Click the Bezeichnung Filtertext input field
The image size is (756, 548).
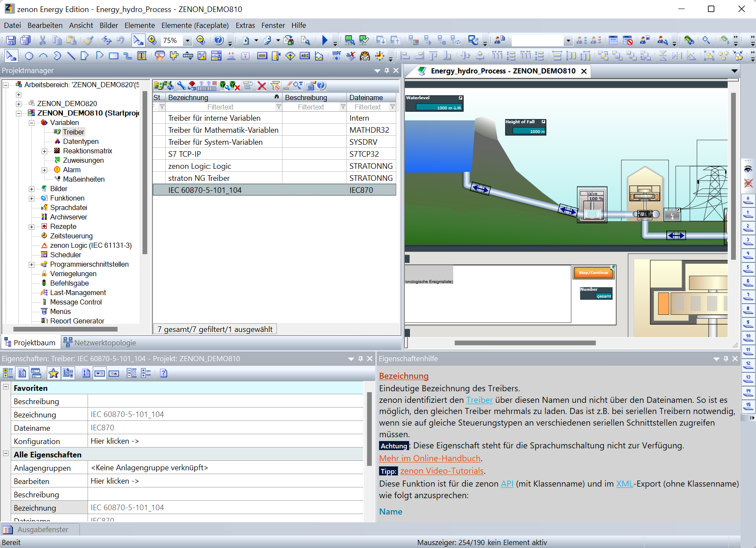point(220,107)
